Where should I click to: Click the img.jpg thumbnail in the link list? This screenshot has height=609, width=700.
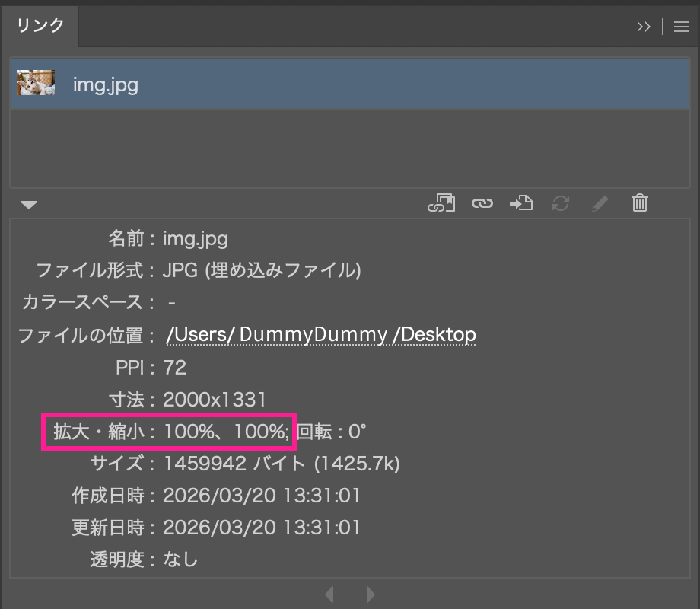coord(36,84)
